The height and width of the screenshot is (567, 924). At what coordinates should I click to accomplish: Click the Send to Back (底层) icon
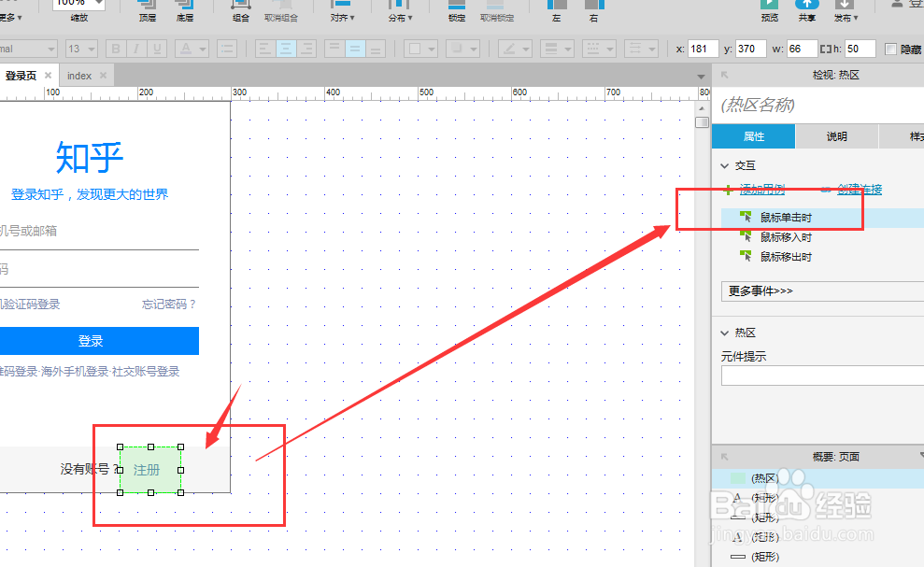tap(184, 6)
